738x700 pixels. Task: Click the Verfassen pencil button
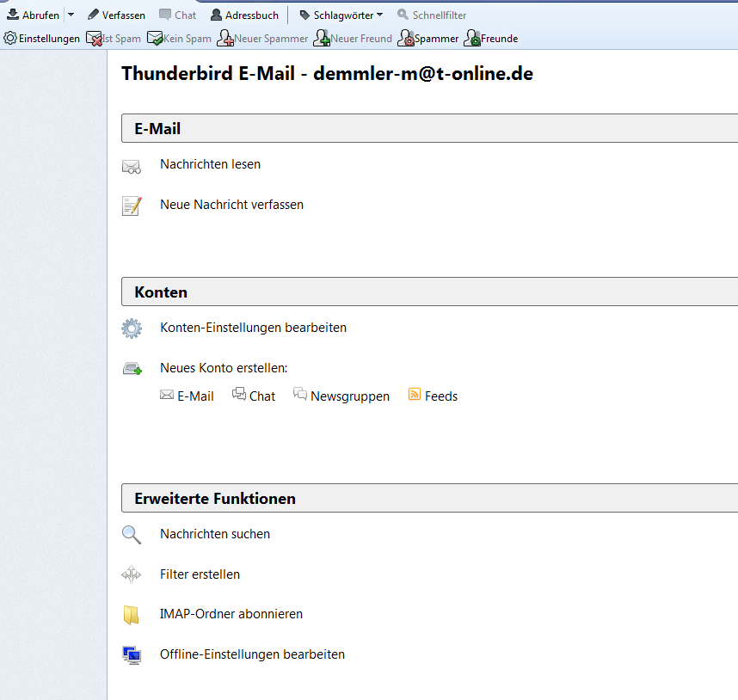pyautogui.click(x=116, y=15)
